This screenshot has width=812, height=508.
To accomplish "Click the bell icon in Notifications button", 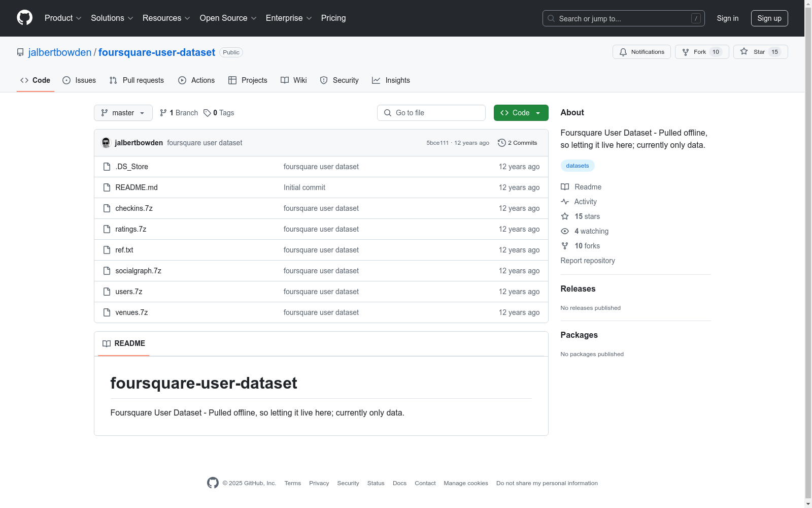I will pos(623,52).
